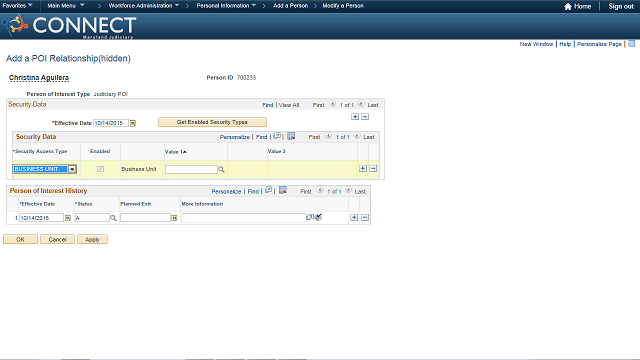Image resolution: width=640 pixels, height=360 pixels.
Task: Confirm with the OK button
Action: tap(20, 239)
